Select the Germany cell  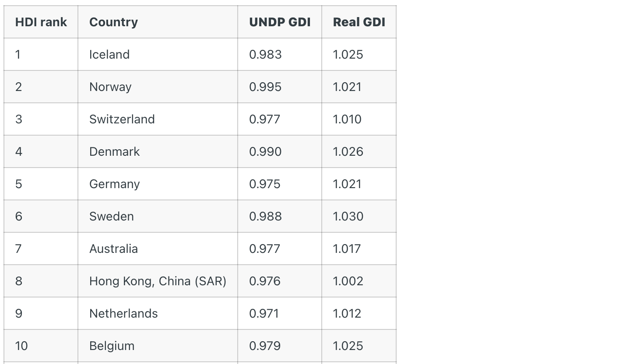[x=158, y=184]
